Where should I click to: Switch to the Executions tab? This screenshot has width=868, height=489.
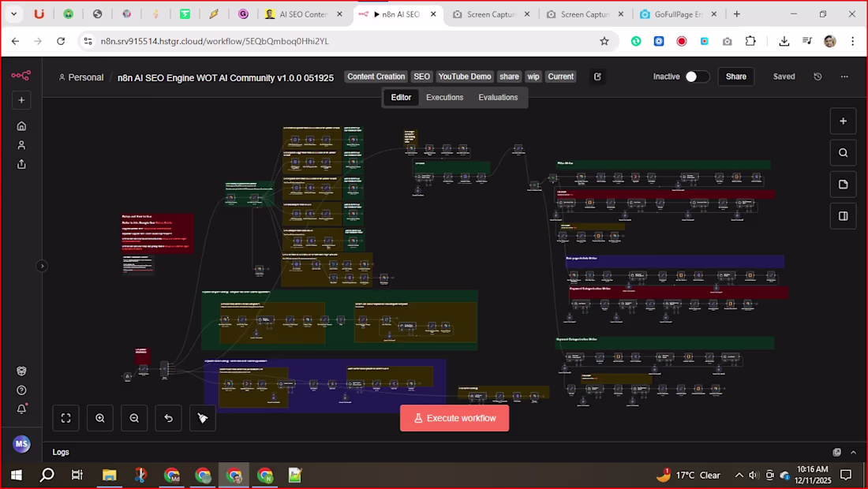tap(444, 98)
